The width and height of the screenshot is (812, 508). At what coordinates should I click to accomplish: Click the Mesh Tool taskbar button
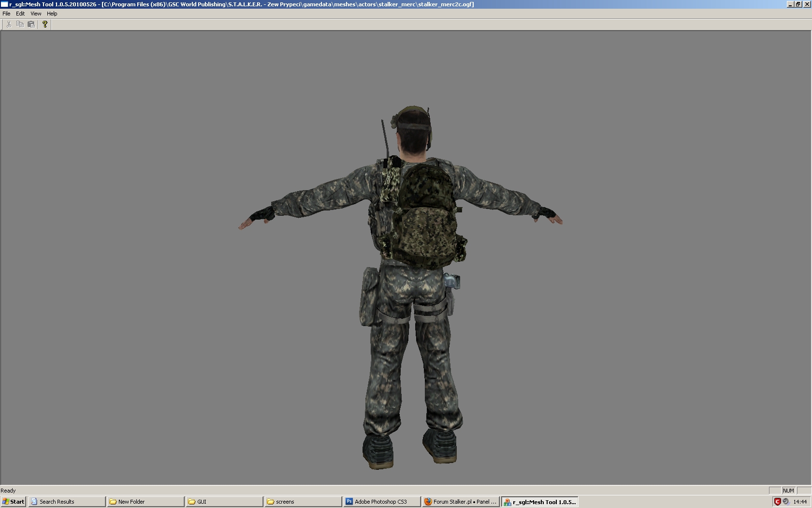(540, 502)
